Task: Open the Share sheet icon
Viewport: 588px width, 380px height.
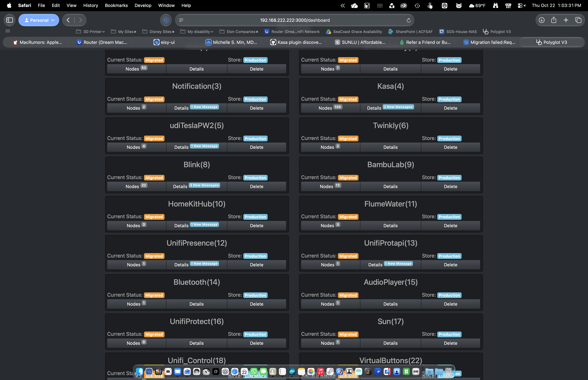Action: pyautogui.click(x=554, y=20)
